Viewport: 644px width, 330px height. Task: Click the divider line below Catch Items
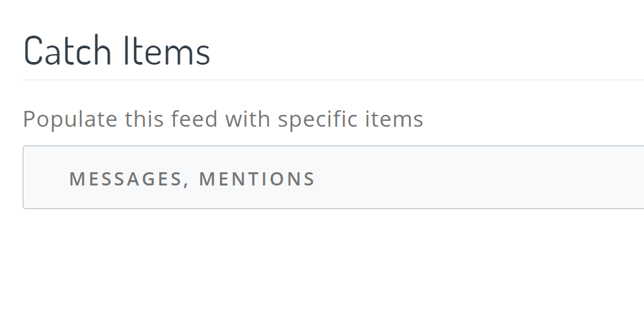pyautogui.click(x=330, y=80)
